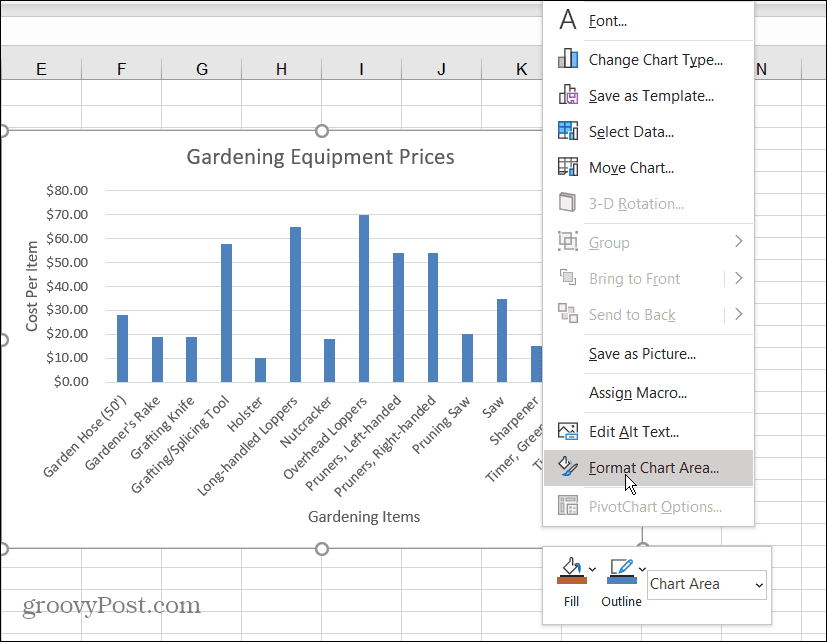Click the Gardening Items axis title
827x642 pixels.
(x=364, y=517)
